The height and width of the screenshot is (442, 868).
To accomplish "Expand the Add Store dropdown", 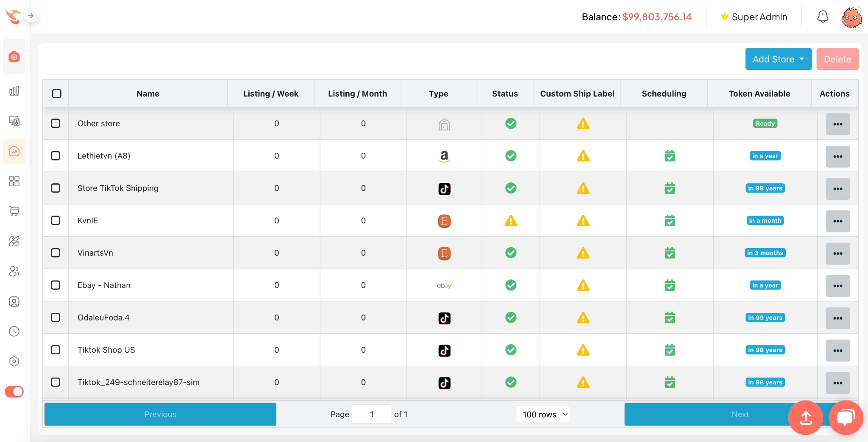I will pyautogui.click(x=778, y=59).
